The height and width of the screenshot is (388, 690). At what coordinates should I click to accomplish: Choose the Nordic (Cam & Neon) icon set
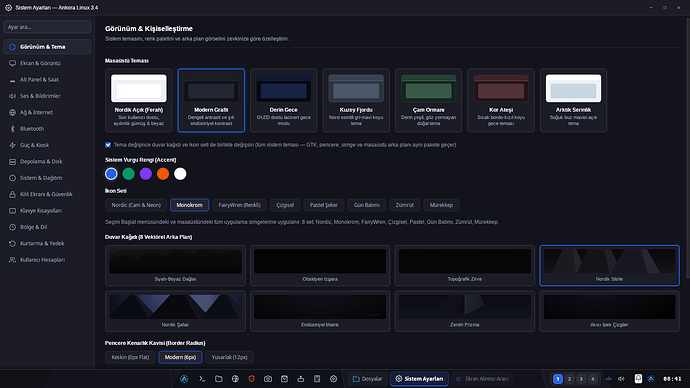[136, 205]
